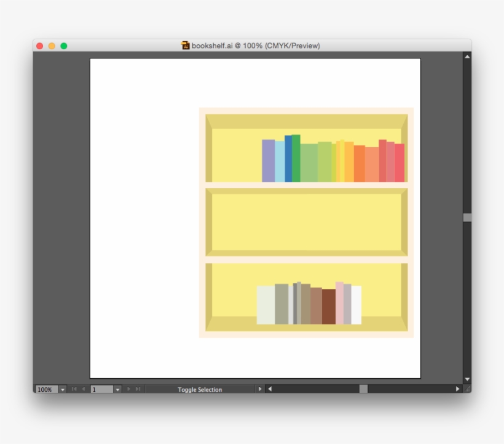
Task: Select the purple book on top shelf
Action: [x=268, y=161]
